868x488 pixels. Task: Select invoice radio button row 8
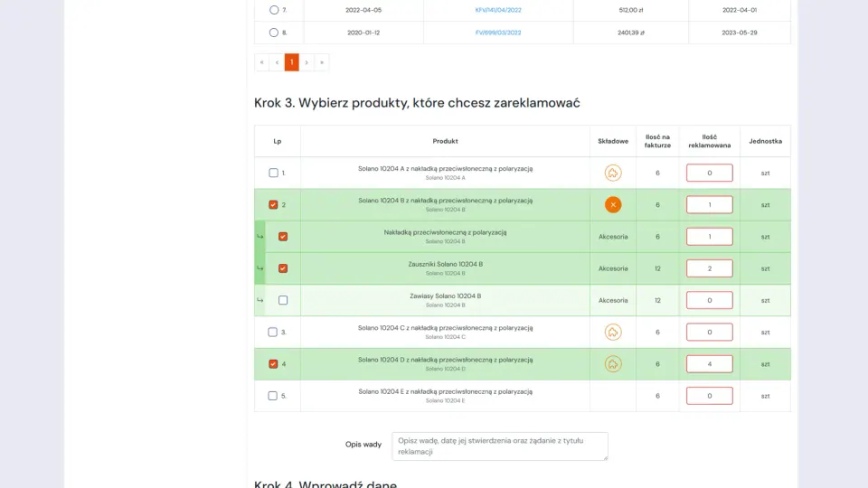273,33
